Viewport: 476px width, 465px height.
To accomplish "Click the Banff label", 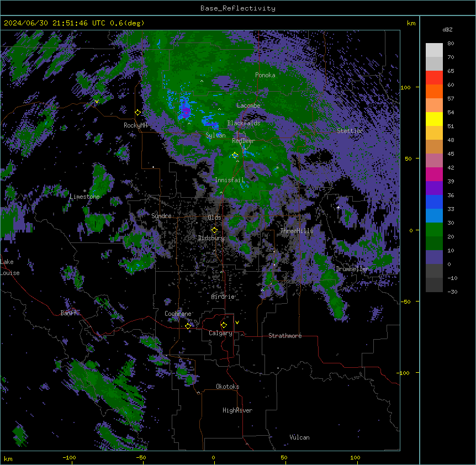I will pyautogui.click(x=69, y=313).
